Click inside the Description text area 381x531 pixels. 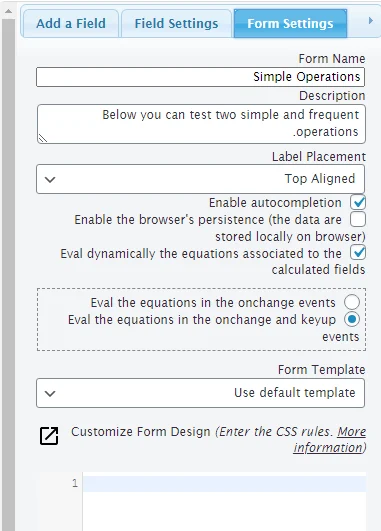pos(201,124)
